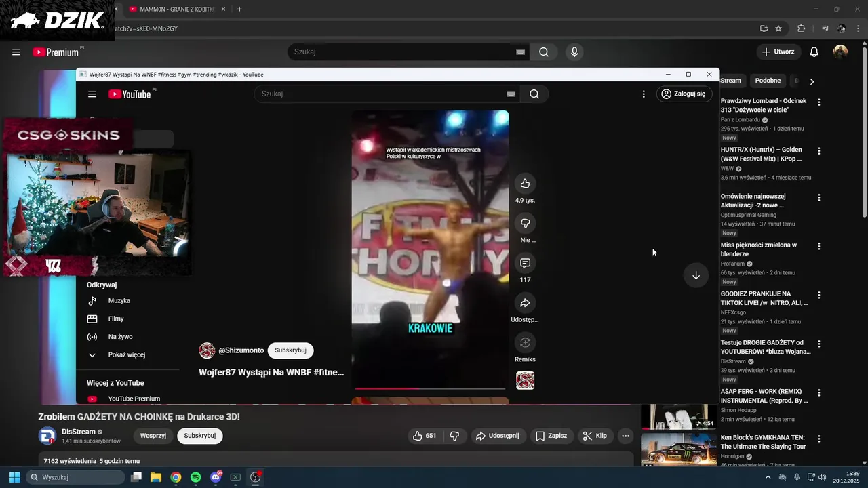Open File Explorer from the taskbar
The width and height of the screenshot is (868, 488).
tap(156, 477)
